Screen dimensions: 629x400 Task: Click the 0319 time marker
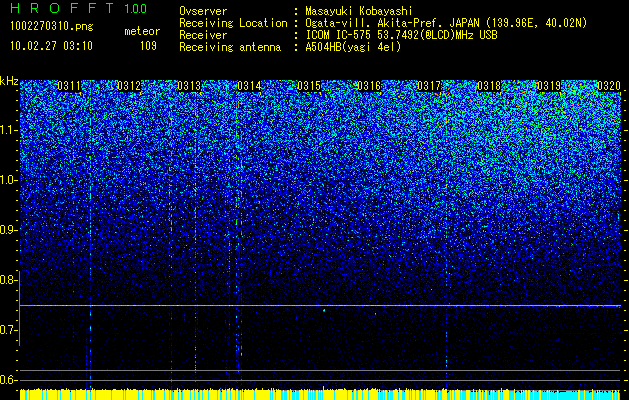click(x=549, y=86)
